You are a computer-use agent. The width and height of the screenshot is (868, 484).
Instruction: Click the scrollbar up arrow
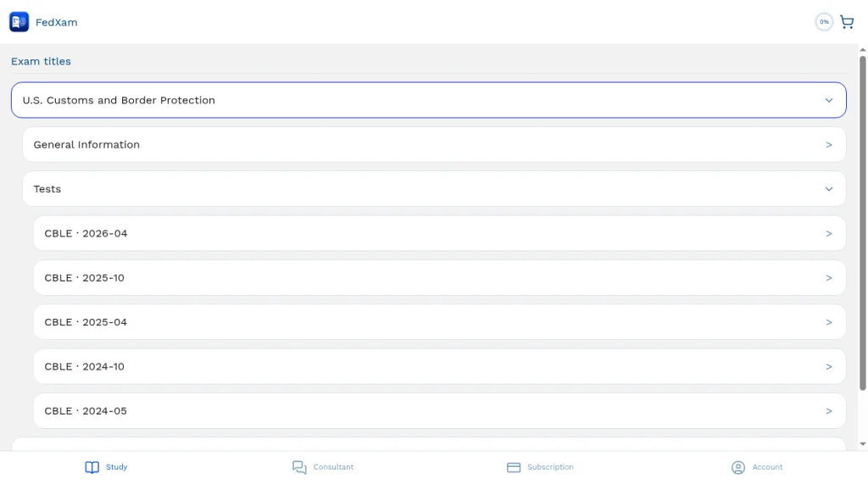pos(862,50)
